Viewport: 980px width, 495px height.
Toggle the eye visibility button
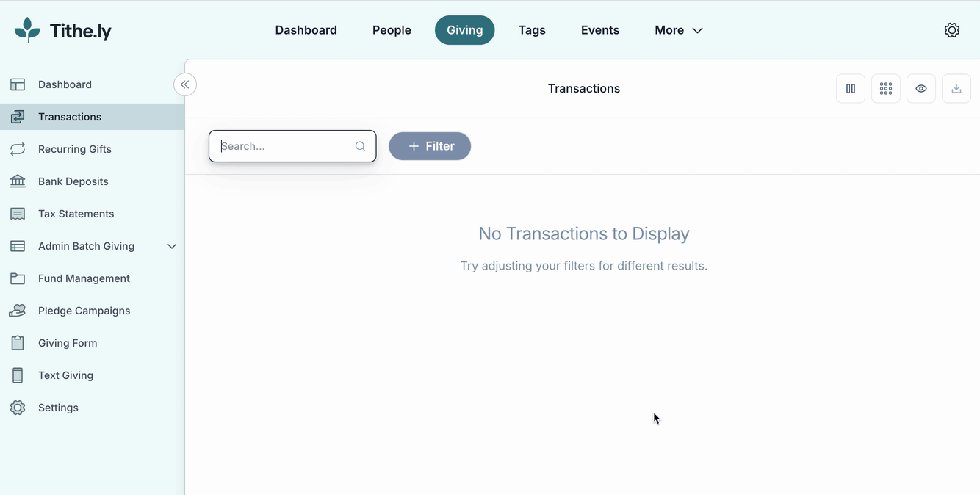tap(921, 88)
